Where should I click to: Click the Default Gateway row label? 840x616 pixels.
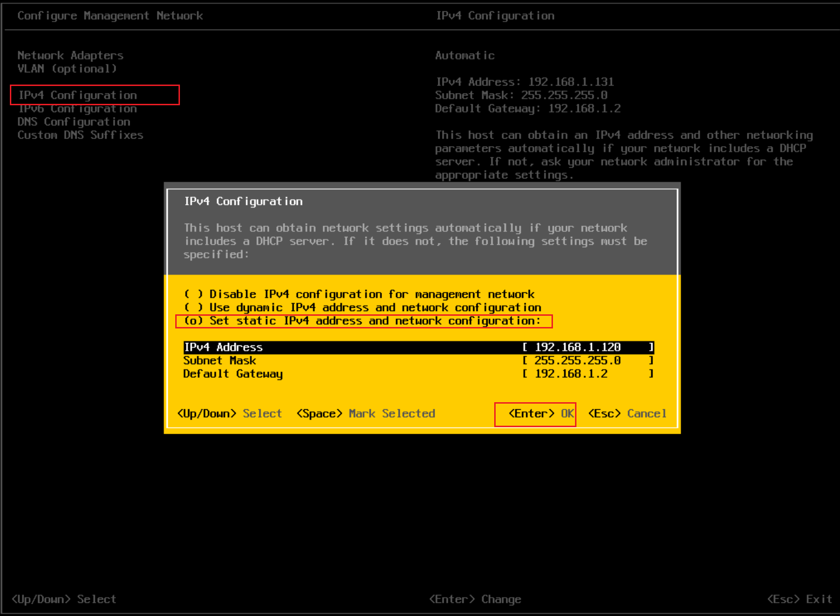[233, 374]
